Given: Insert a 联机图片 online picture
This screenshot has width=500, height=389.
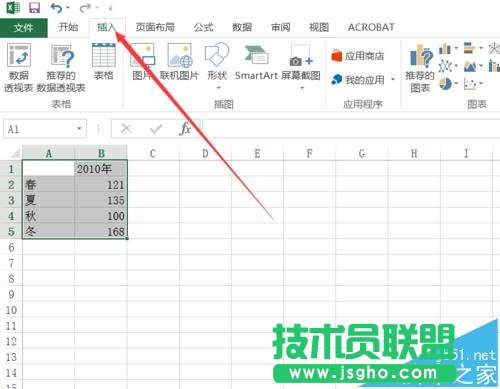Looking at the screenshot, I should pyautogui.click(x=179, y=62).
